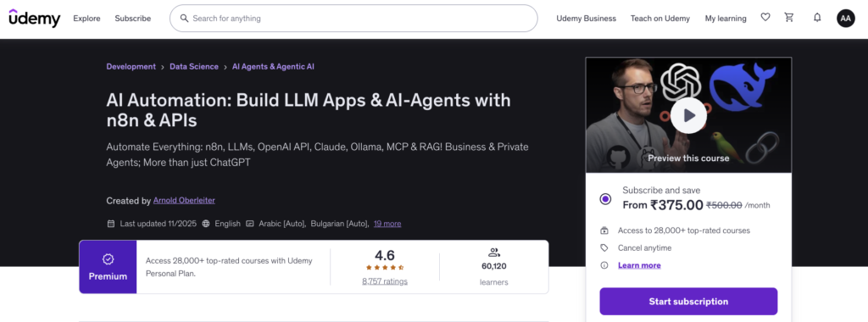Click the globe language icon
The height and width of the screenshot is (322, 868).
coord(206,224)
